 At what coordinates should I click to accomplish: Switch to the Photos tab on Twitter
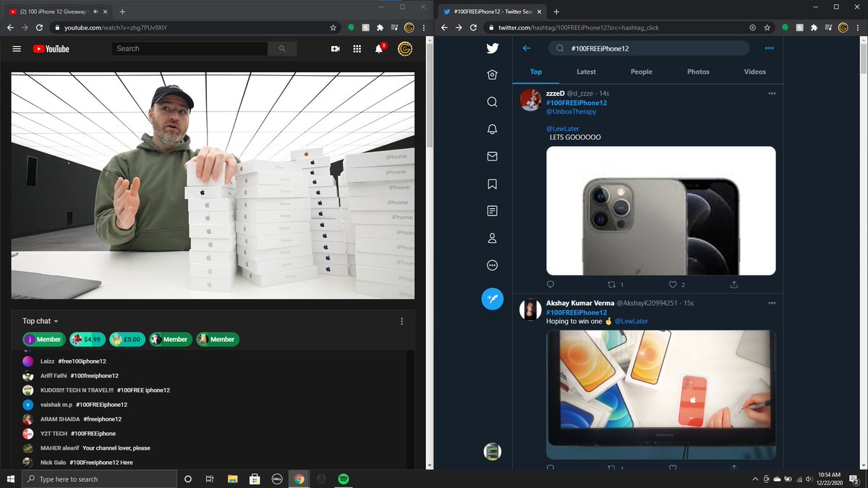[x=698, y=72]
